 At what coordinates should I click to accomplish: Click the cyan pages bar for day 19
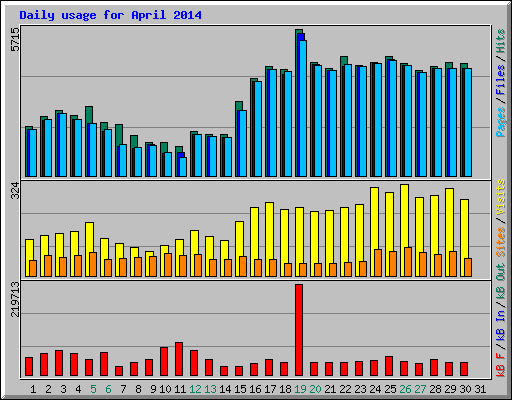click(303, 109)
